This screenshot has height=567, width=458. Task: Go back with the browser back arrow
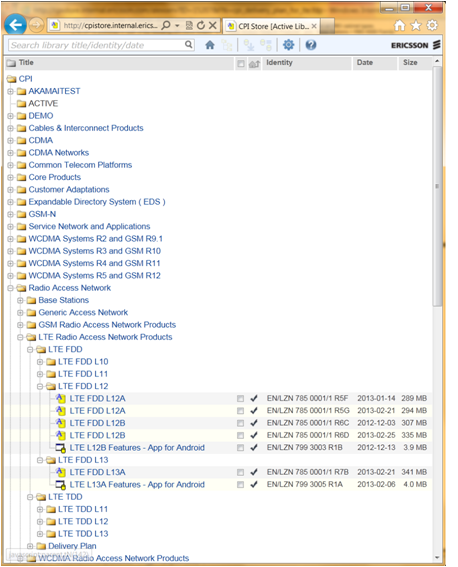[16, 25]
